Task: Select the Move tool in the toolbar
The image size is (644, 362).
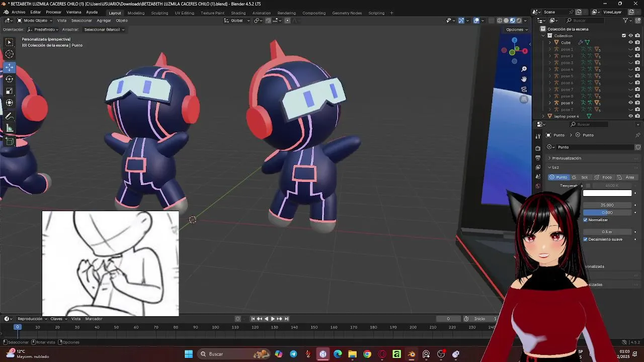Action: pyautogui.click(x=9, y=67)
